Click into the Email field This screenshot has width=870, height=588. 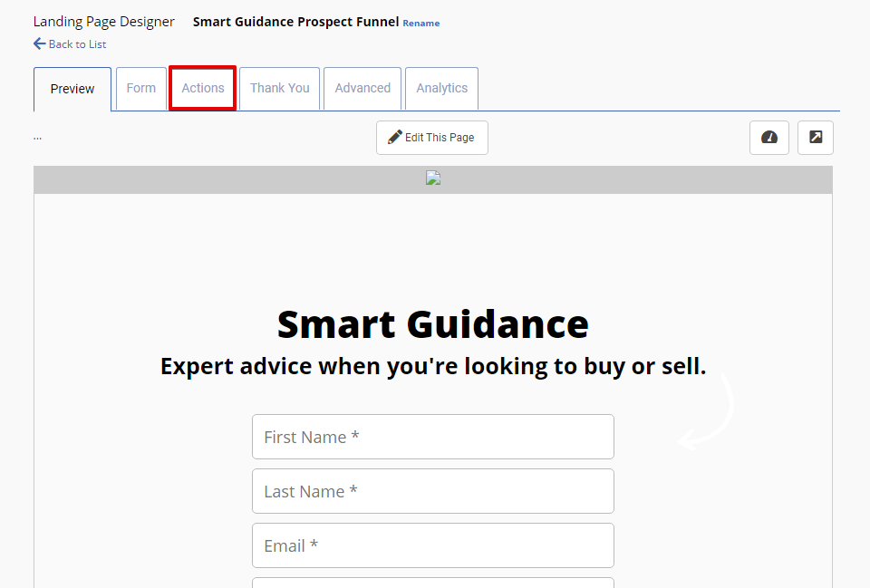[x=433, y=545]
